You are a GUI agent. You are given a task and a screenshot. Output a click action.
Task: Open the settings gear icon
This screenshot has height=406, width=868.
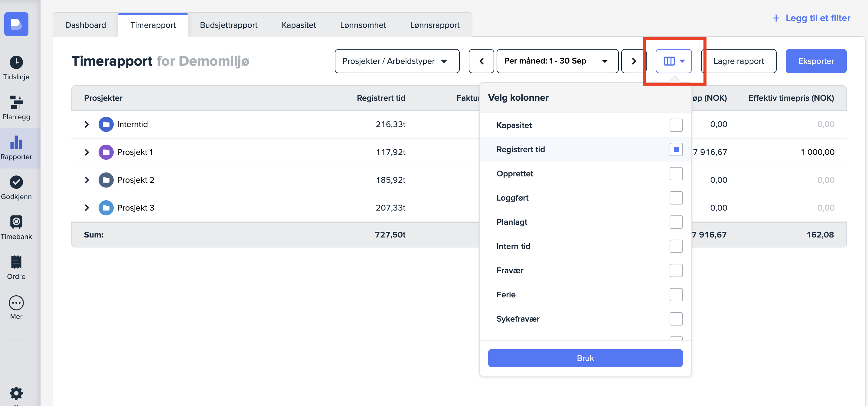[x=16, y=392]
